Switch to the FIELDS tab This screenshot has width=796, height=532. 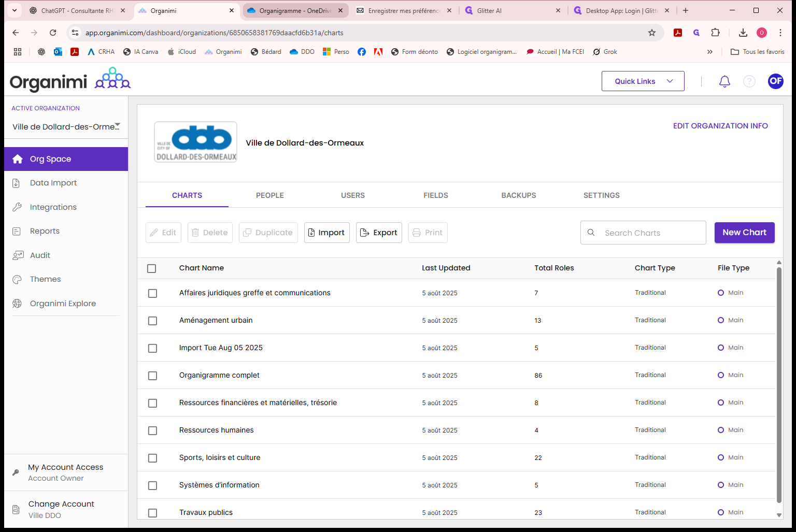(x=436, y=195)
